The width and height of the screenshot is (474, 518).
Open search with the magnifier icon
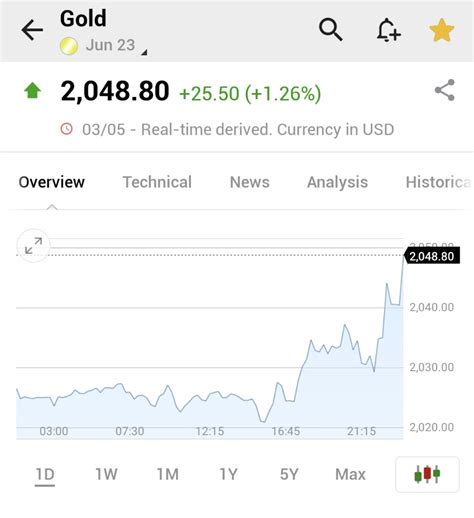point(330,30)
